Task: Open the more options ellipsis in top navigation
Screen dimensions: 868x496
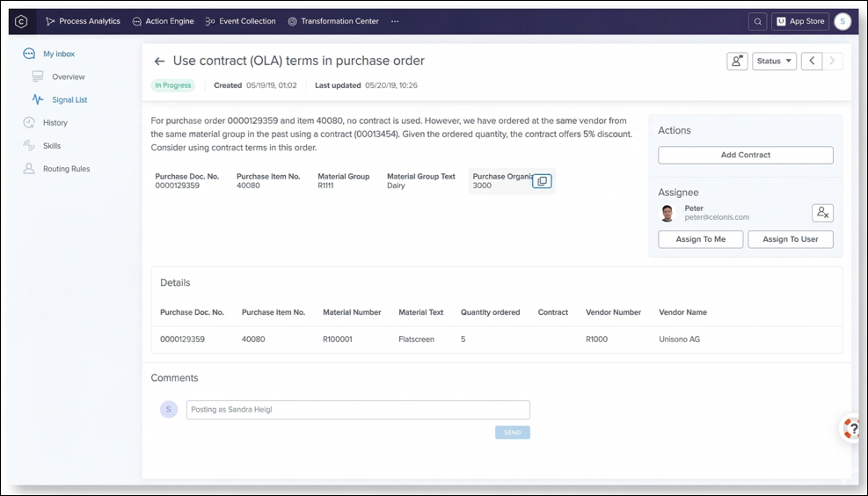Action: (x=395, y=22)
